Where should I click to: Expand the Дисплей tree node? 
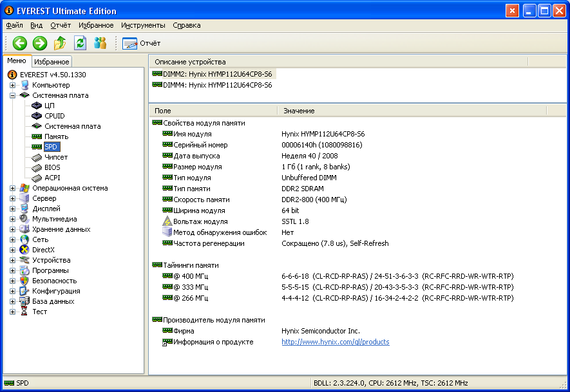(12, 209)
